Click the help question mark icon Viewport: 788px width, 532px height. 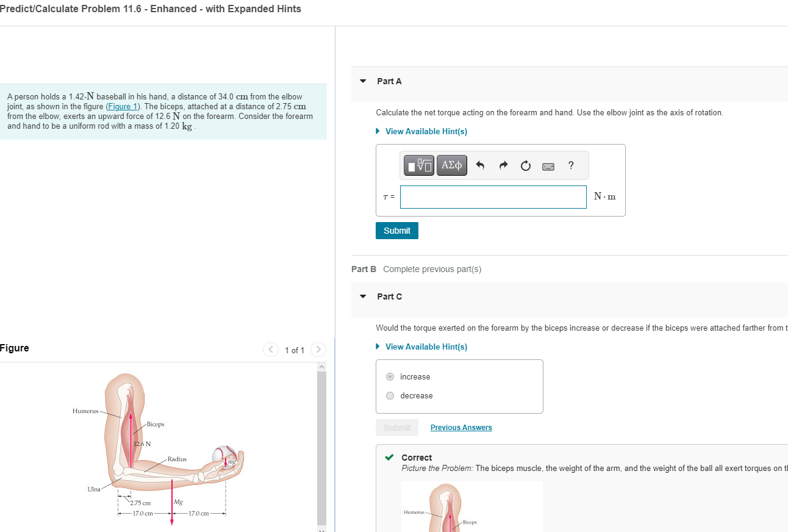click(x=570, y=165)
